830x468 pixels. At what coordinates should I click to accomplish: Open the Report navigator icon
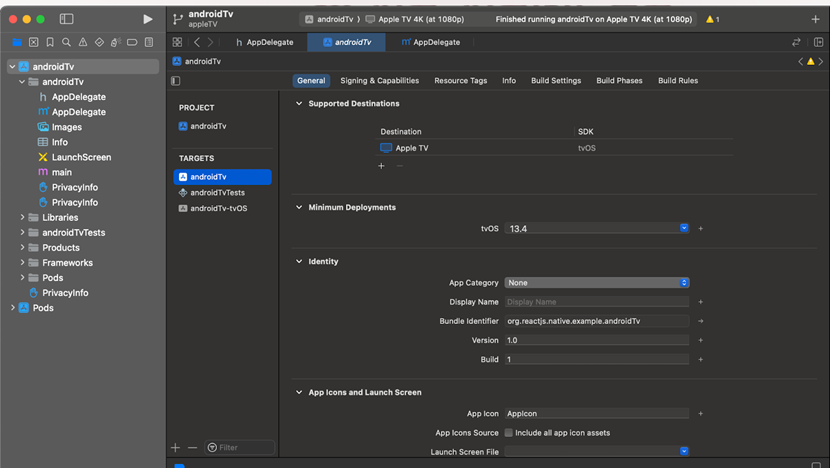coord(149,42)
